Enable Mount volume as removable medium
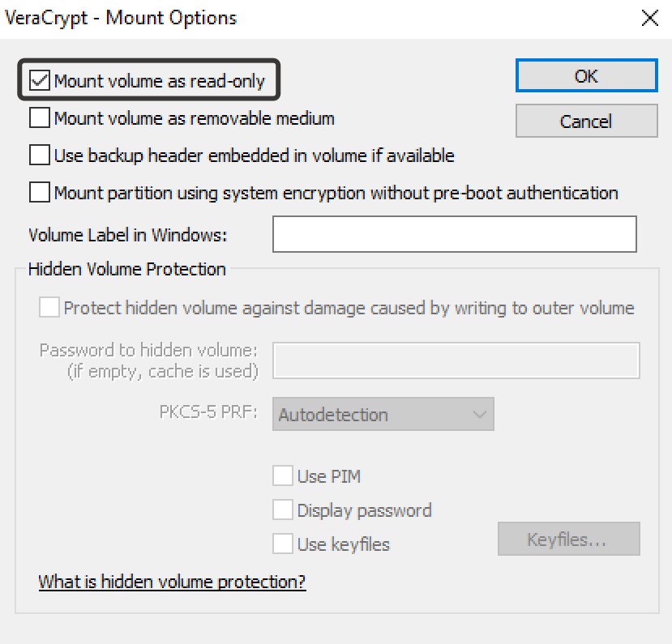The image size is (672, 644). [39, 118]
